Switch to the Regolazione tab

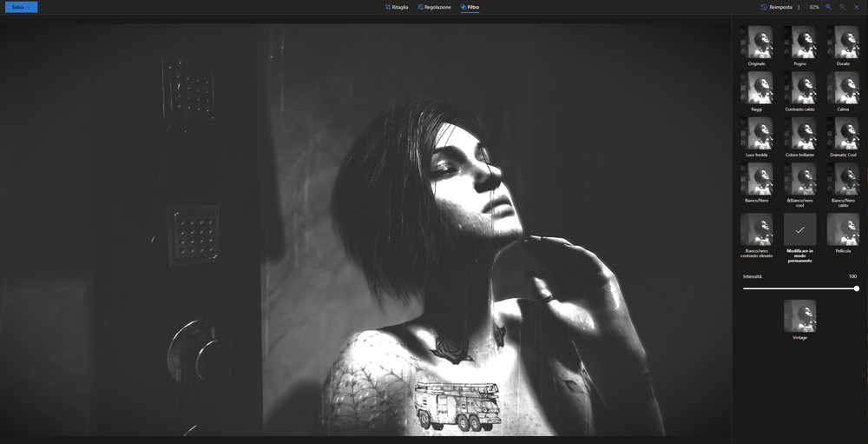pyautogui.click(x=434, y=7)
